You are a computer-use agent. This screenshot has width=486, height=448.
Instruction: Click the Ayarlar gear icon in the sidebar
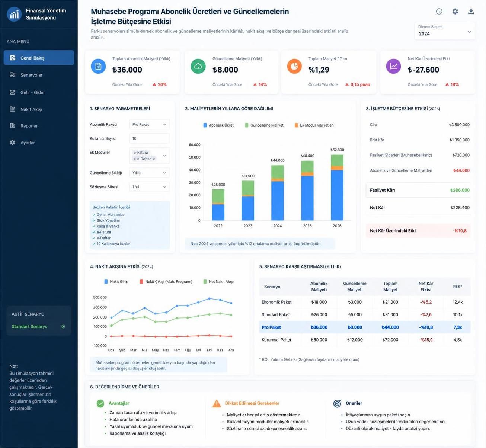[13, 143]
